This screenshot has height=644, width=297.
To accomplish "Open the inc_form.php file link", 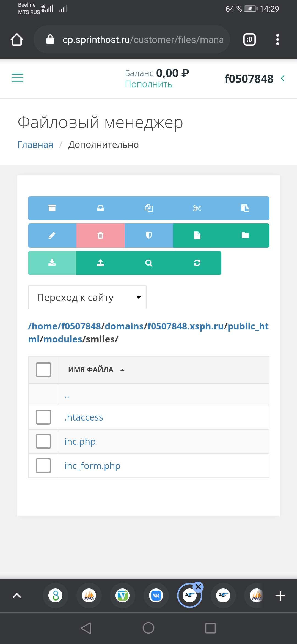I will 92,466.
